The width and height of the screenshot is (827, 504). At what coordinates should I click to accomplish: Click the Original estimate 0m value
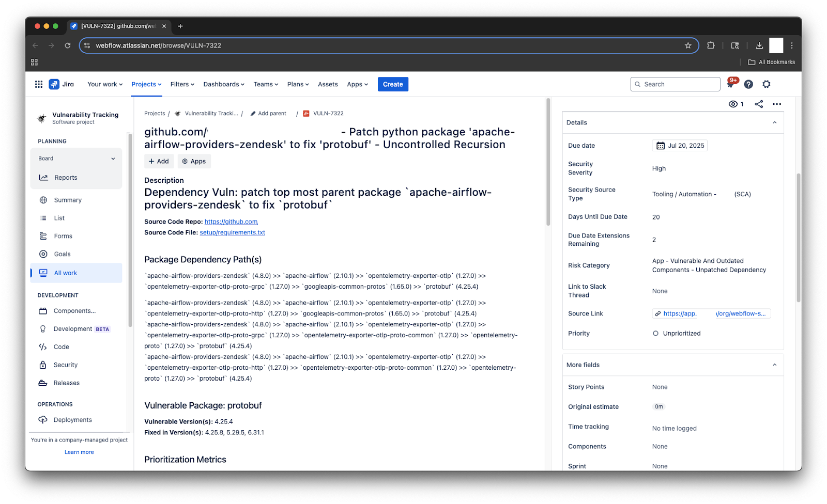coord(659,406)
